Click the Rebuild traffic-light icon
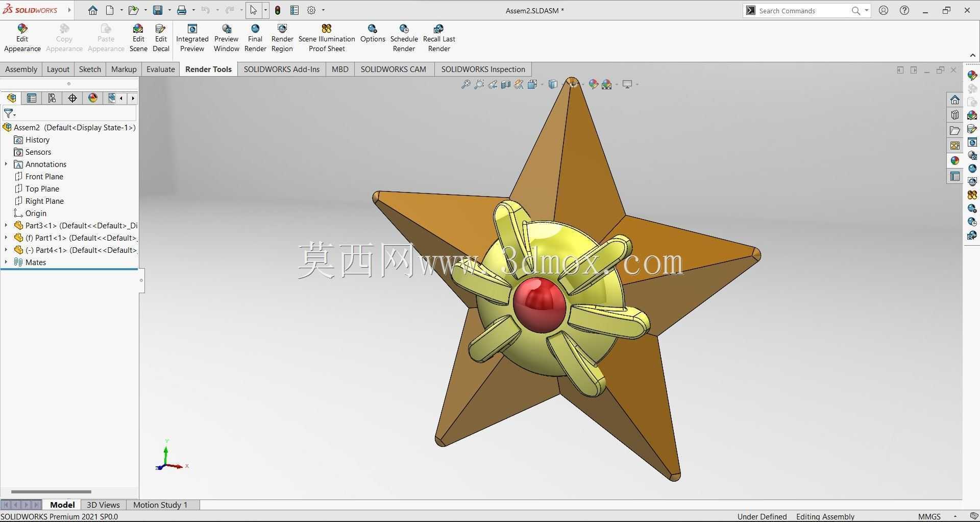The image size is (980, 522). click(278, 10)
